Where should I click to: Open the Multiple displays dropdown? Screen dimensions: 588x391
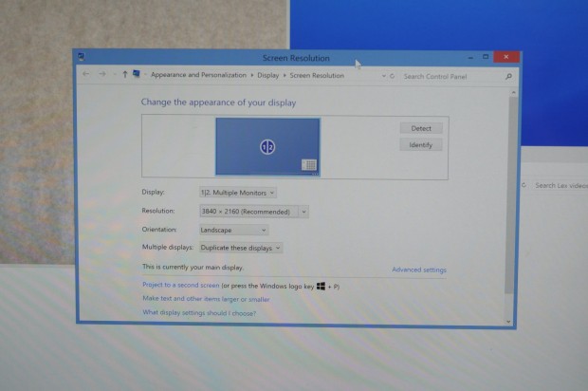point(240,248)
